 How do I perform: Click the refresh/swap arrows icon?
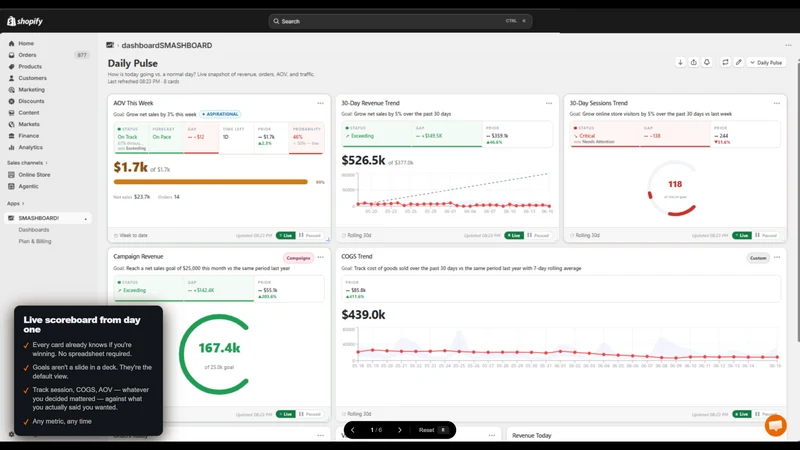[725, 62]
